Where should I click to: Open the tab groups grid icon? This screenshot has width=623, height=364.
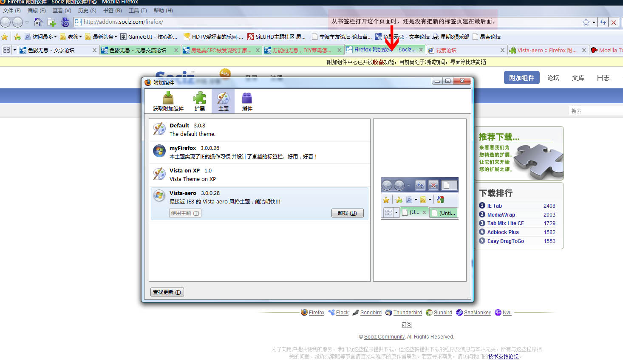[6, 50]
